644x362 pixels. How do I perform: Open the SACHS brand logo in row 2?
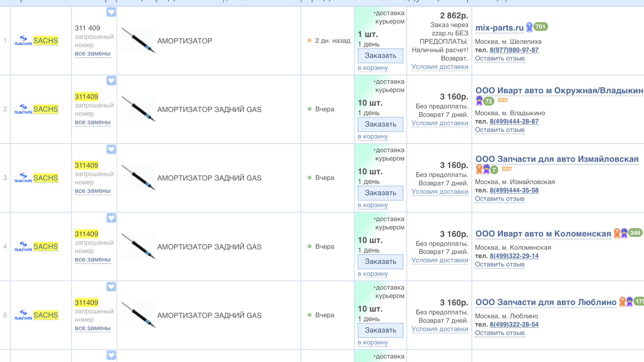tap(23, 109)
